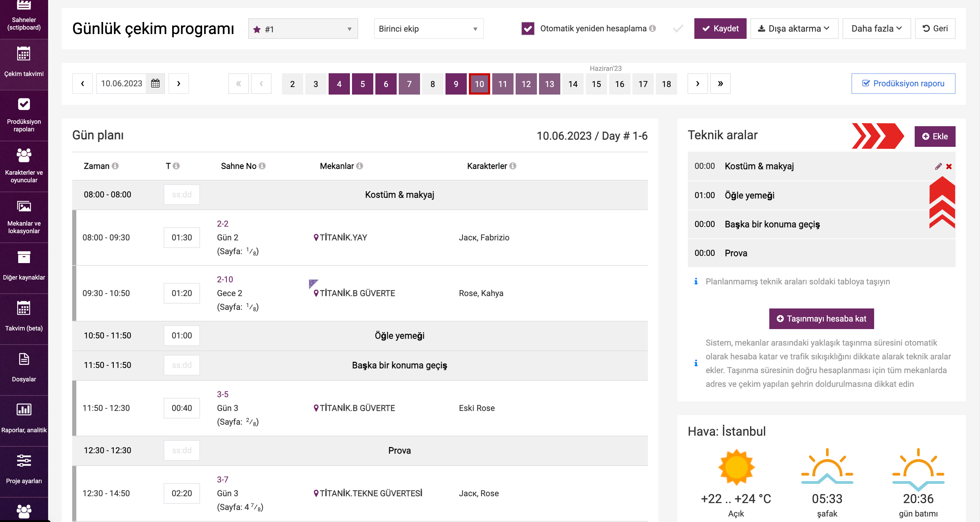980x522 pixels.
Task: Click the empty ss:dd field for Kostüm & makyaj
Action: pos(182,194)
